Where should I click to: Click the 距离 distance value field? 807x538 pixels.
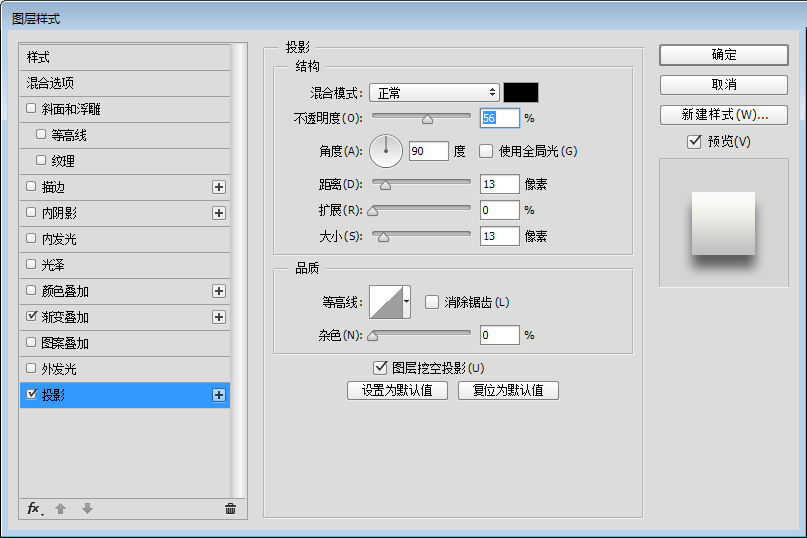[499, 184]
